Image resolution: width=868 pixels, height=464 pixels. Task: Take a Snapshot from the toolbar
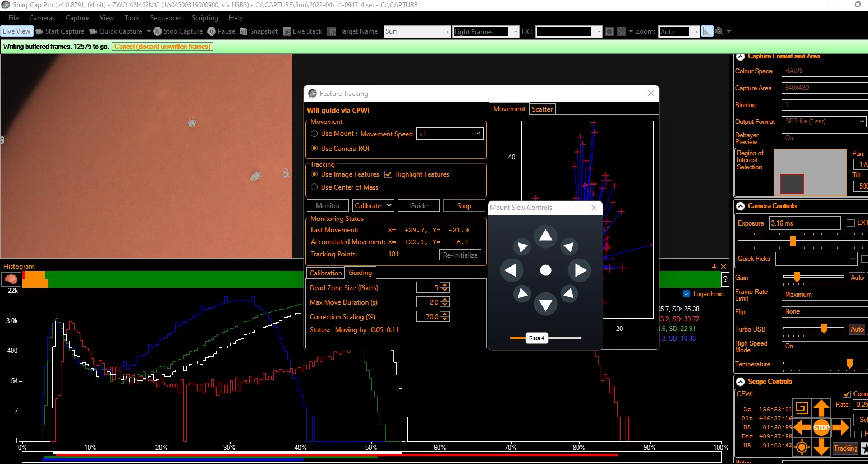click(259, 31)
